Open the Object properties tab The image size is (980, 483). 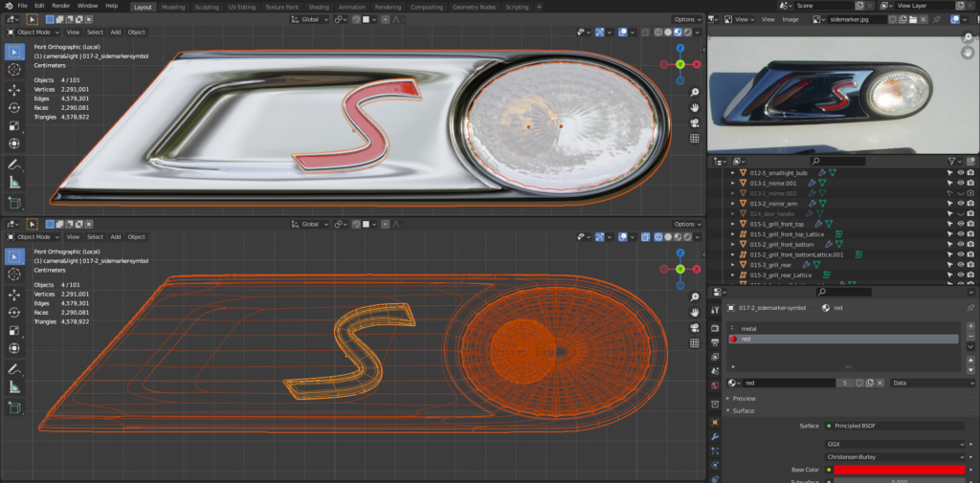715,422
